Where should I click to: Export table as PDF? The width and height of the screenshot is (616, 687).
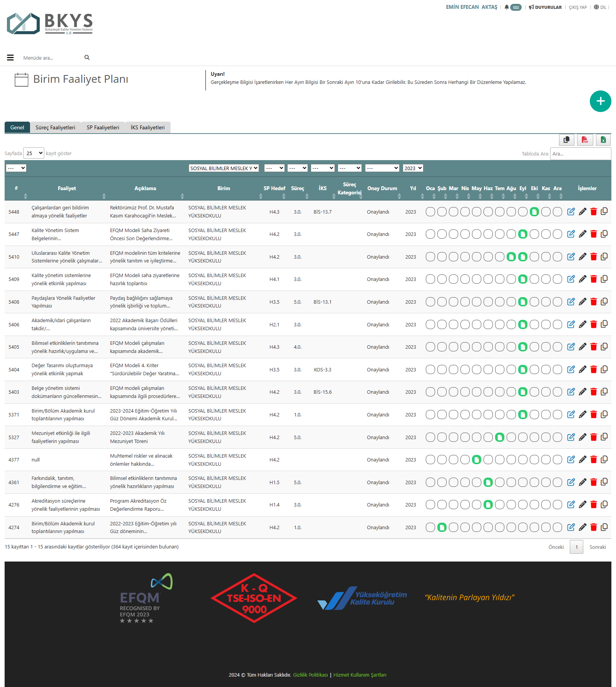[585, 140]
